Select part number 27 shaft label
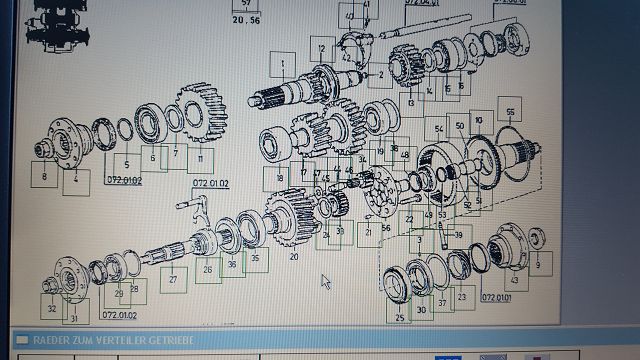The width and height of the screenshot is (640, 360). (173, 280)
